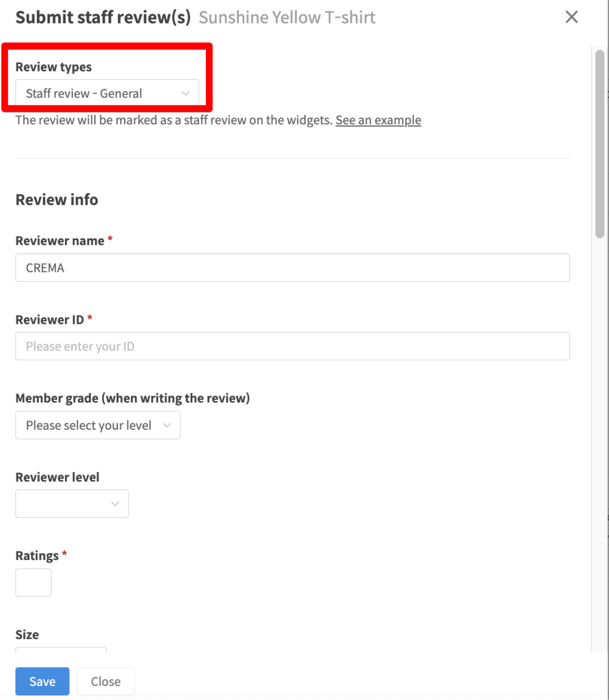Click the Close button beside Save
Image resolution: width=609 pixels, height=700 pixels.
pyautogui.click(x=105, y=681)
